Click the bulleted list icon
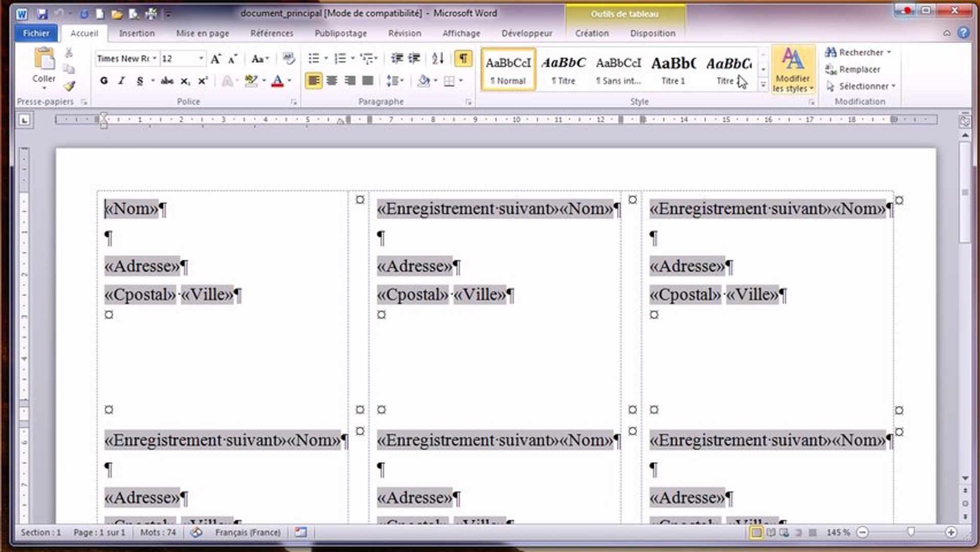 click(x=314, y=59)
